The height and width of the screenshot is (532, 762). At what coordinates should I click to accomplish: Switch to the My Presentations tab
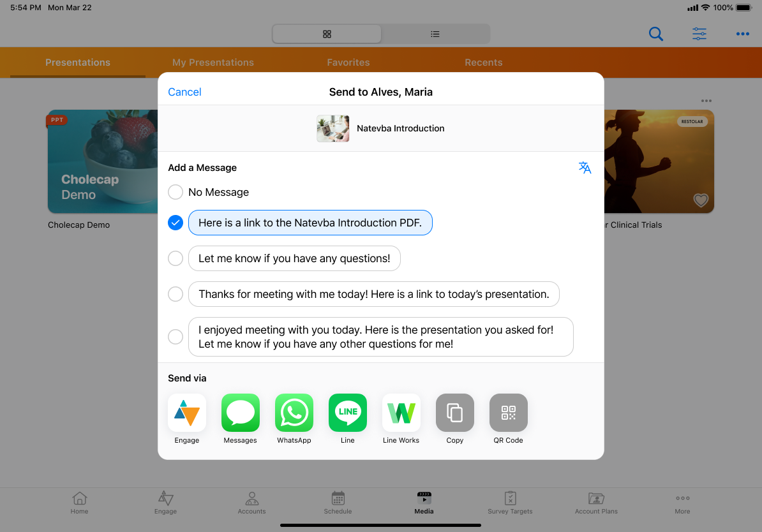[213, 63]
